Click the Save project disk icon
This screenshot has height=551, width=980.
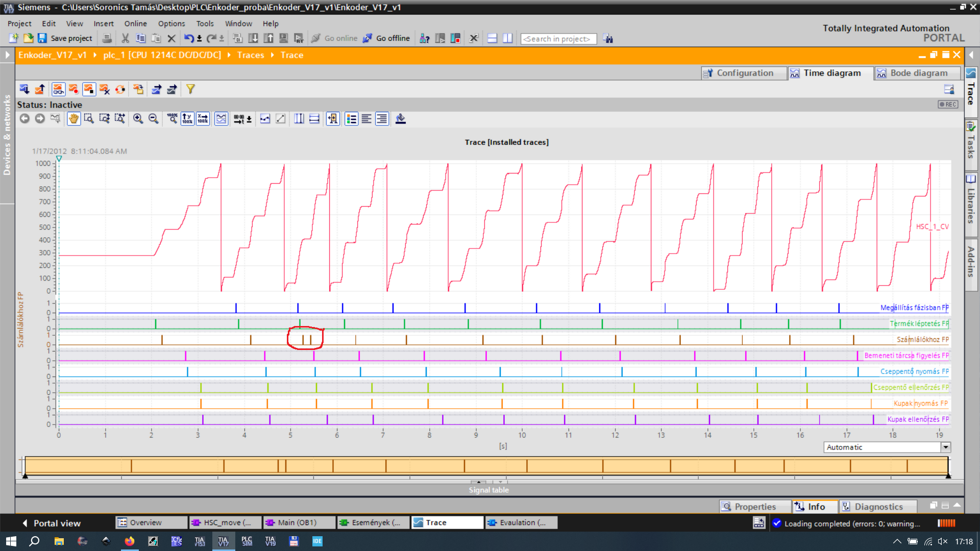point(42,38)
